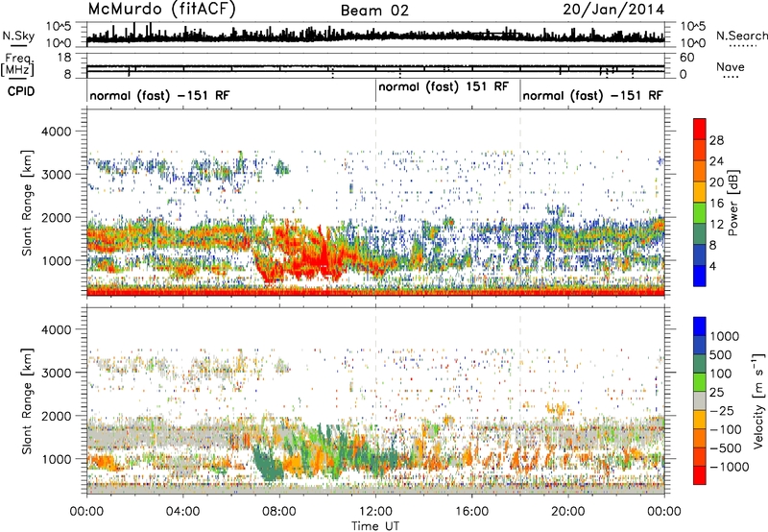Click the Slant Range [km] label of Velocity panel
The image size is (768, 532).
click(27, 400)
